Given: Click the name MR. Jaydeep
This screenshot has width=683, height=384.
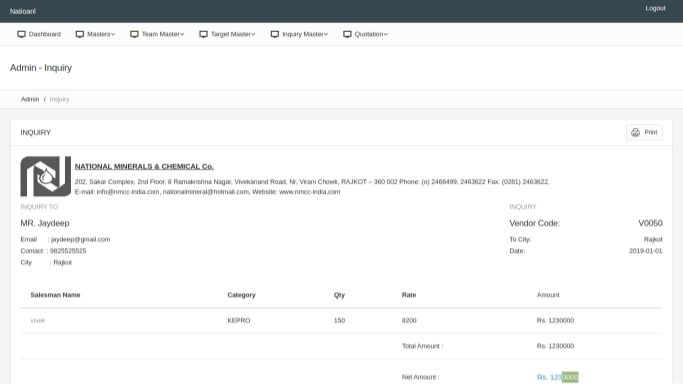Looking at the screenshot, I should coord(45,223).
